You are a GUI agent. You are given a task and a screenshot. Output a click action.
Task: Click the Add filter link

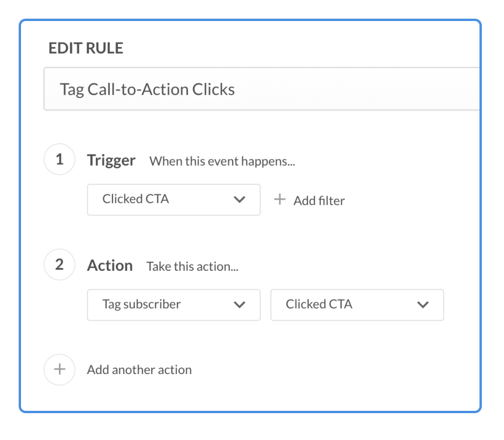tap(318, 201)
